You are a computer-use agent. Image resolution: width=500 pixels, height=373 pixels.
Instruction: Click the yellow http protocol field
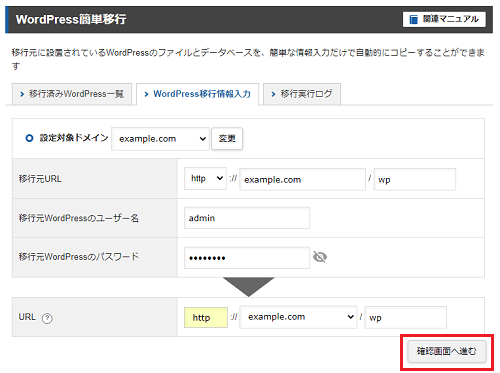point(206,318)
